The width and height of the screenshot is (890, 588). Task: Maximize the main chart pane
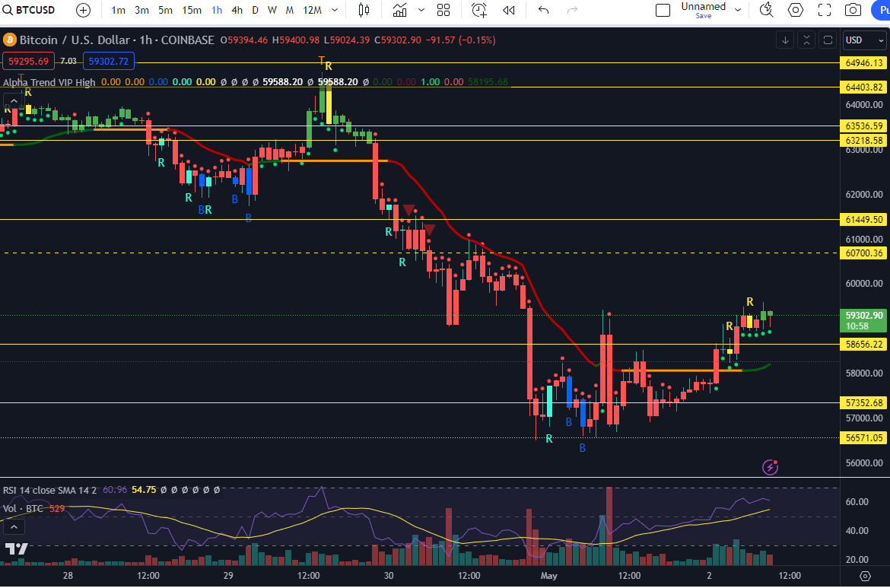click(828, 40)
